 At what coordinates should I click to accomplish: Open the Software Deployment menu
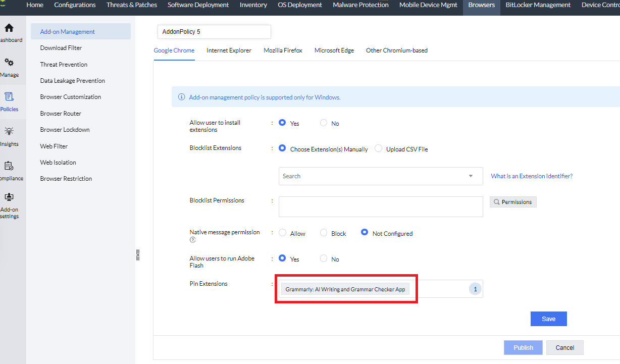(198, 5)
